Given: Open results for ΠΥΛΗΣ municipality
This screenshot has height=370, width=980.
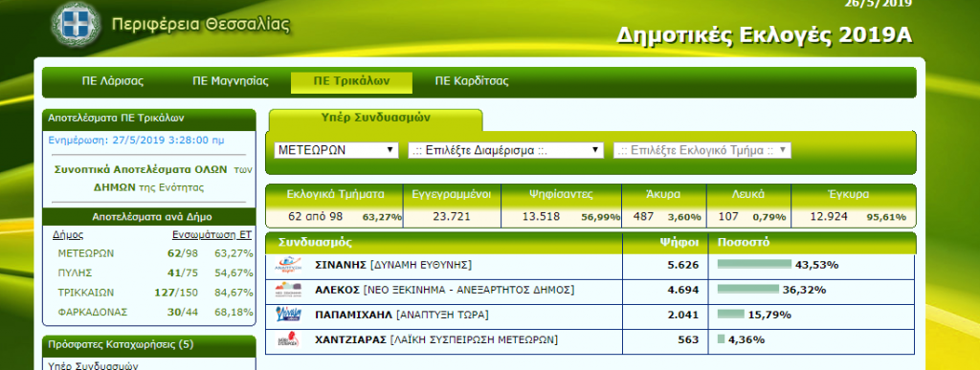Looking at the screenshot, I should pyautogui.click(x=75, y=272).
